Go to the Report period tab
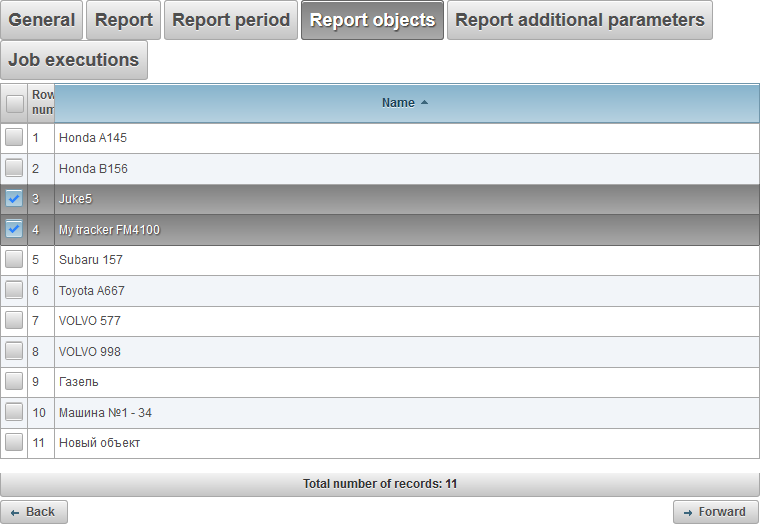 (x=231, y=20)
